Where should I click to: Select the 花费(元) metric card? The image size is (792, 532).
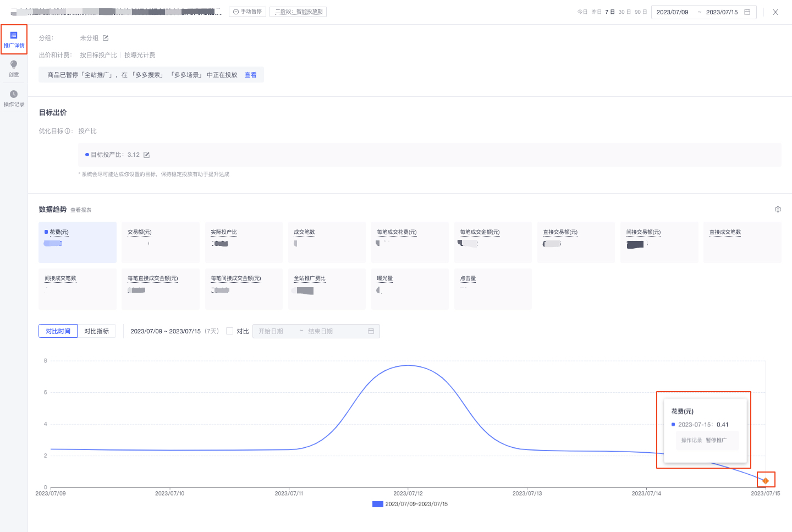tap(78, 242)
